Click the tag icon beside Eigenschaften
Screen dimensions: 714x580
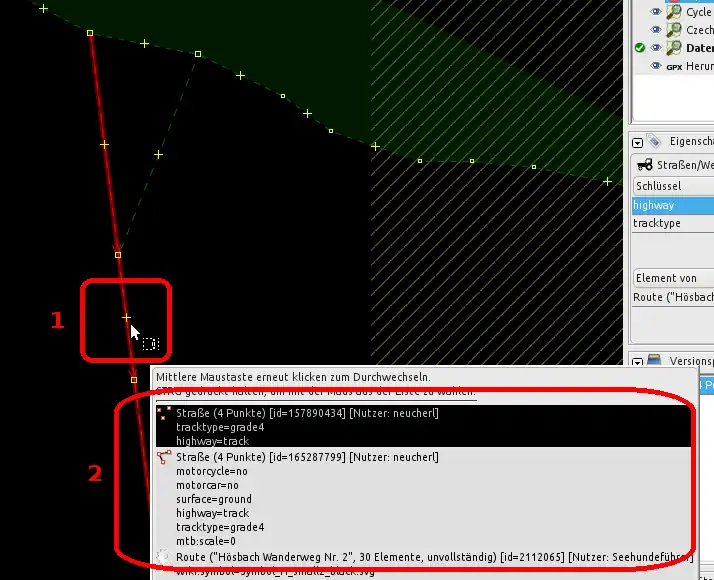654,142
